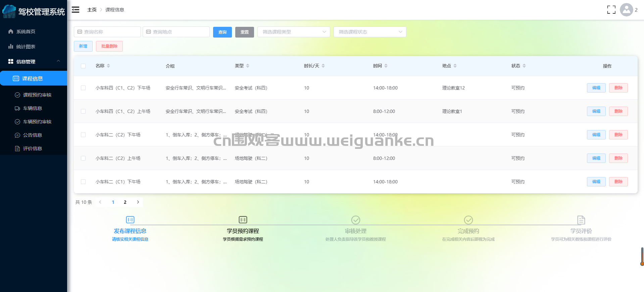This screenshot has height=292, width=644.
Task: Click the blue 查询 button
Action: (222, 32)
